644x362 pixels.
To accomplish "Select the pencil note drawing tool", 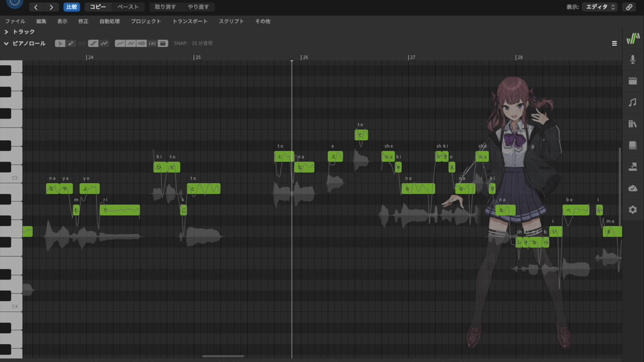I will (x=71, y=43).
